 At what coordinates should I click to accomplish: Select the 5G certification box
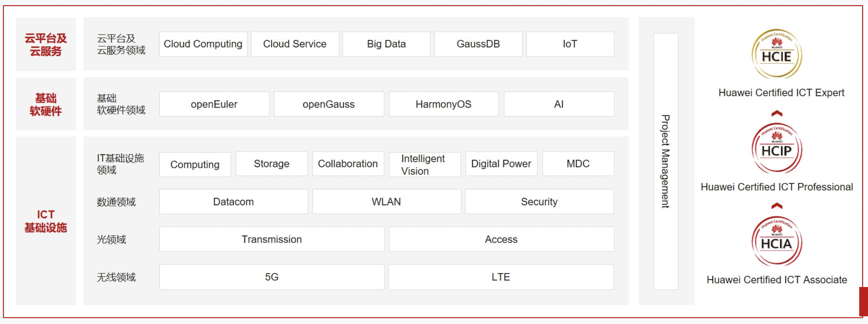[272, 277]
